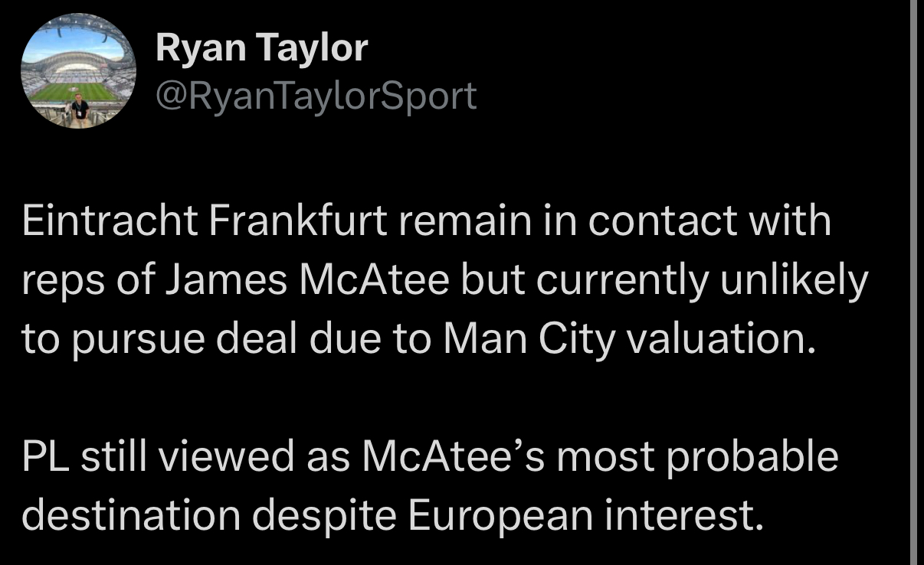Click the words 'European interest.'
This screenshot has width=924, height=565.
[586, 515]
